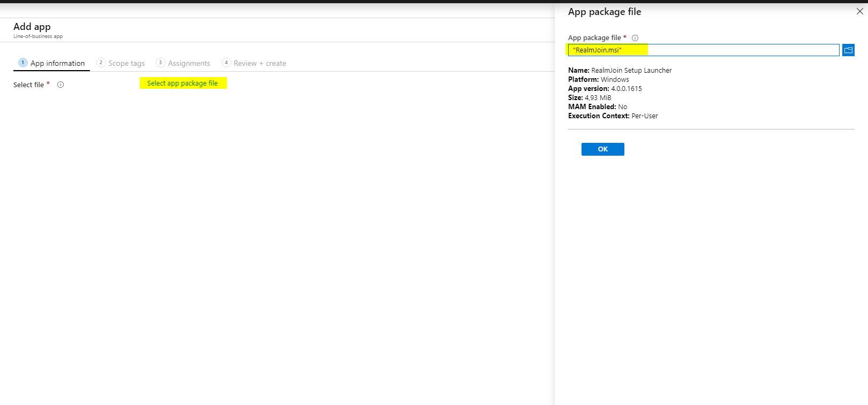Viewport: 868px width, 405px height.
Task: Click info icon next to App package file label
Action: (x=635, y=38)
